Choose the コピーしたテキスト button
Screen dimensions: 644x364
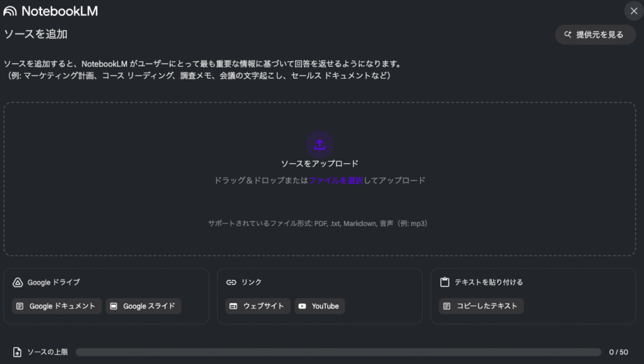(481, 306)
